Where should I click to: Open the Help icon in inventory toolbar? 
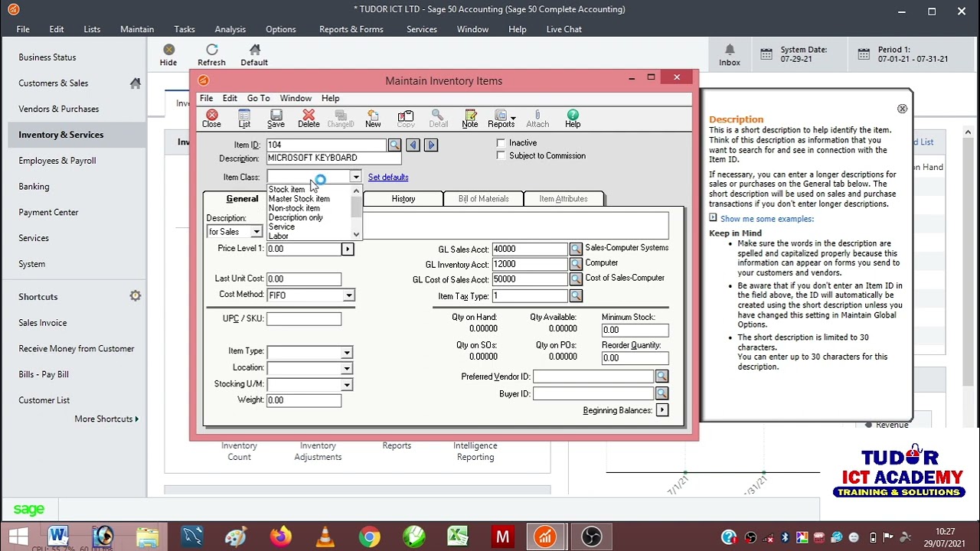coord(573,118)
